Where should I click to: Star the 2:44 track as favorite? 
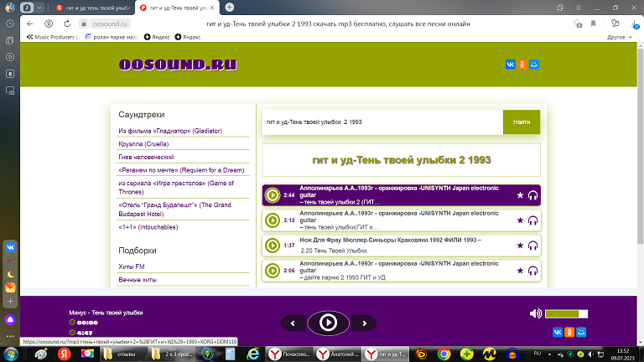(x=520, y=195)
